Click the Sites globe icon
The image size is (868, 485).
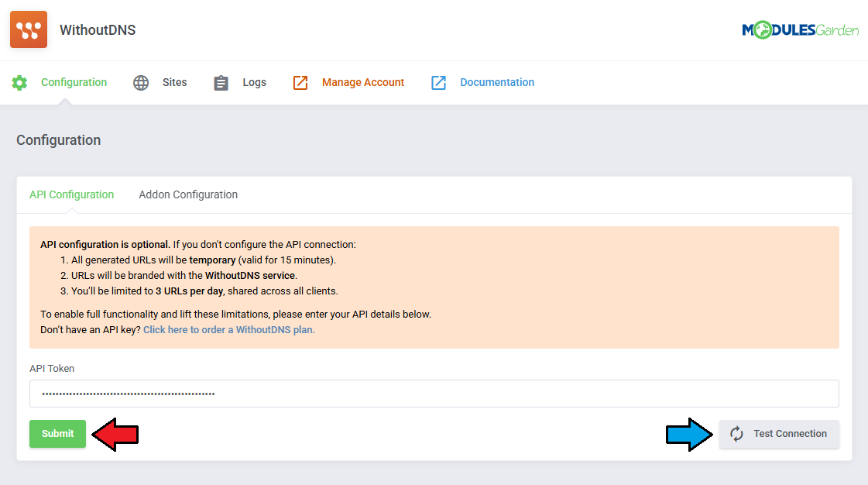[141, 82]
